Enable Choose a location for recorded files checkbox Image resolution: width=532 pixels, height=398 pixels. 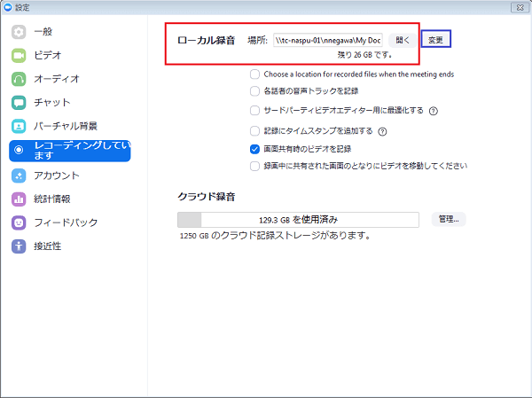(x=254, y=74)
